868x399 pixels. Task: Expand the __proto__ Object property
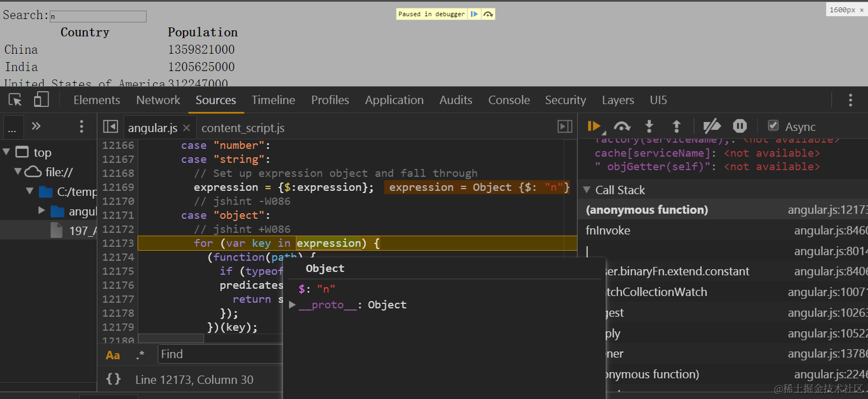293,305
